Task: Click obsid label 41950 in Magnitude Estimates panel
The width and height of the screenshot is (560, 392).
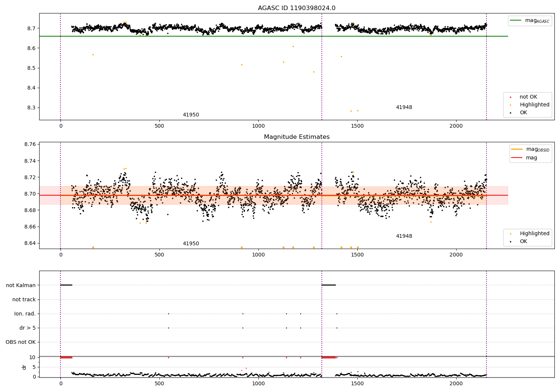Action: pos(191,244)
